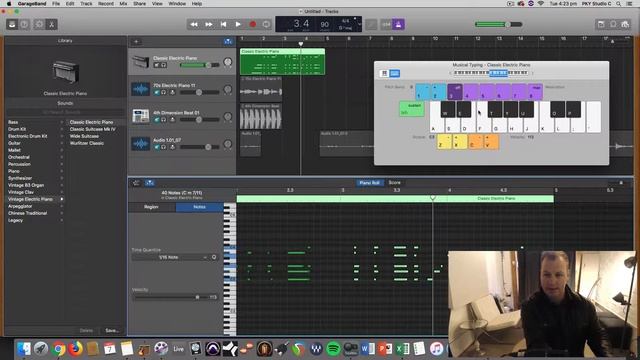Viewport: 640px width, 360px height.
Task: Select the green Classic Electric Piano region
Action: [x=282, y=62]
